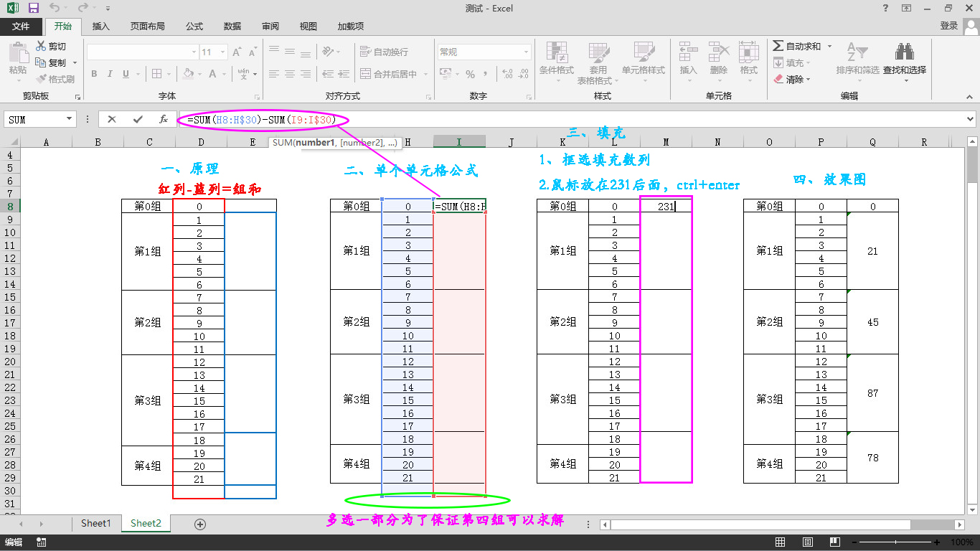Open the number format (常规) dropdown
This screenshot has width=980, height=551.
526,52
